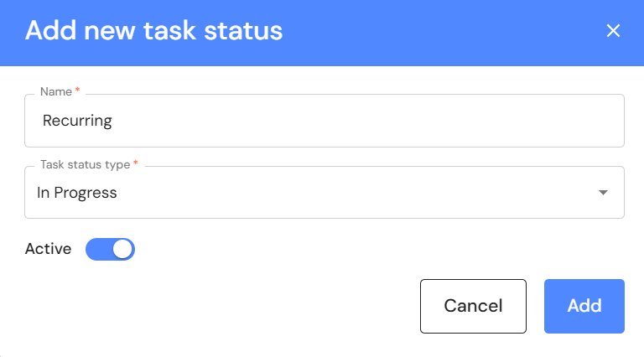Screen dimensions: 644x357
Task: Click the blue track of the Active switch
Action: pos(96,249)
